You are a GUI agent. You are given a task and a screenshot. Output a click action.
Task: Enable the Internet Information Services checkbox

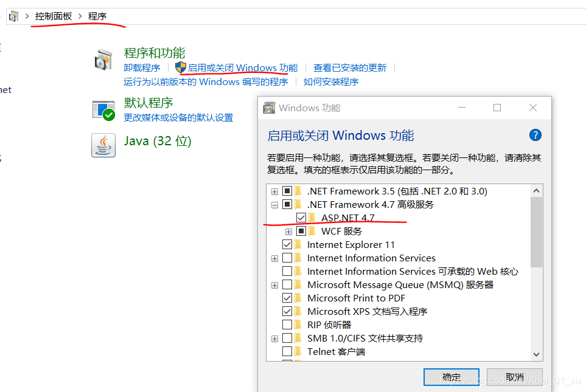(287, 258)
